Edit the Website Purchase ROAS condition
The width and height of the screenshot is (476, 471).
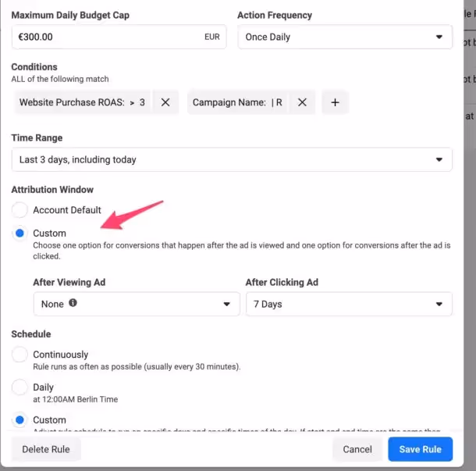coord(82,102)
